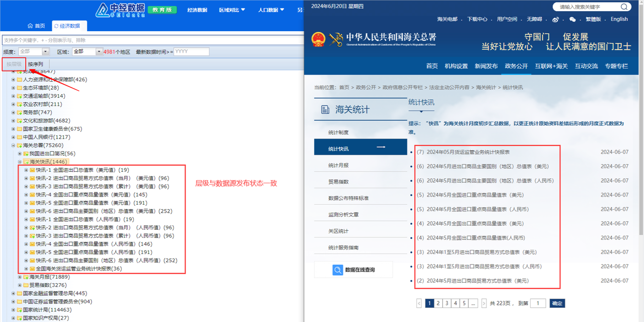Click the 按序列 button

pyautogui.click(x=35, y=64)
